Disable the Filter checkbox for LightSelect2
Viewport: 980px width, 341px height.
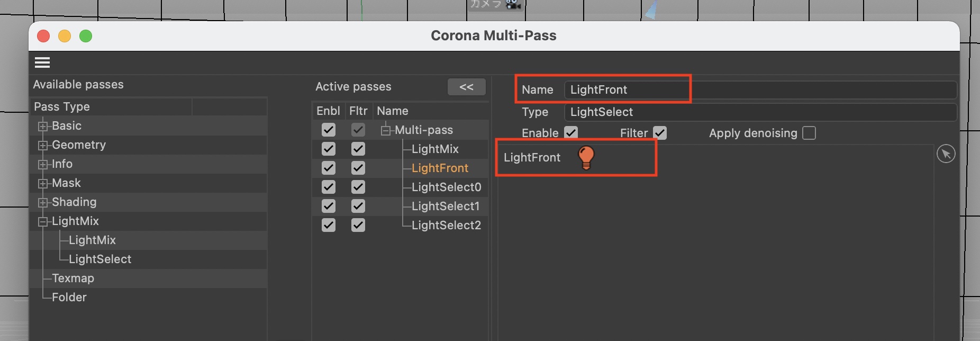pos(358,225)
